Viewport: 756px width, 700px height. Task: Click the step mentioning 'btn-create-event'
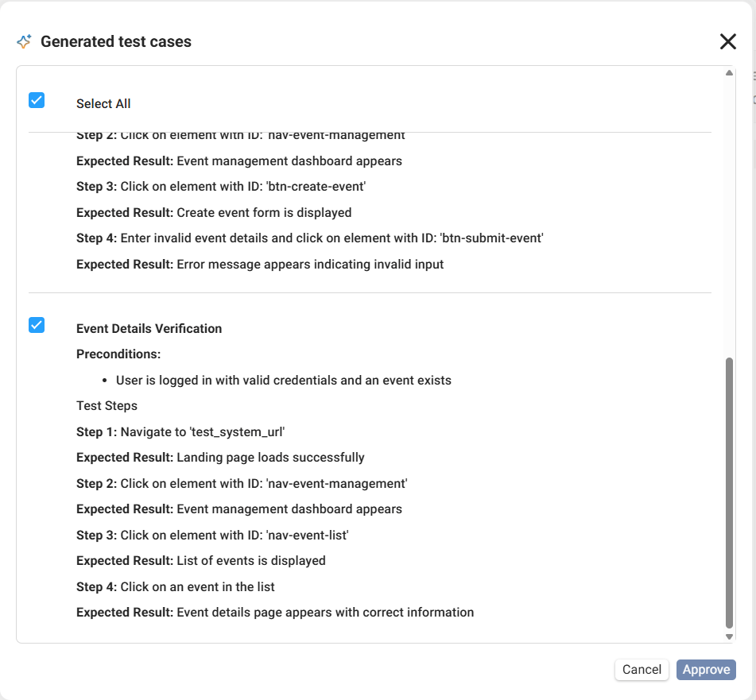(x=221, y=187)
